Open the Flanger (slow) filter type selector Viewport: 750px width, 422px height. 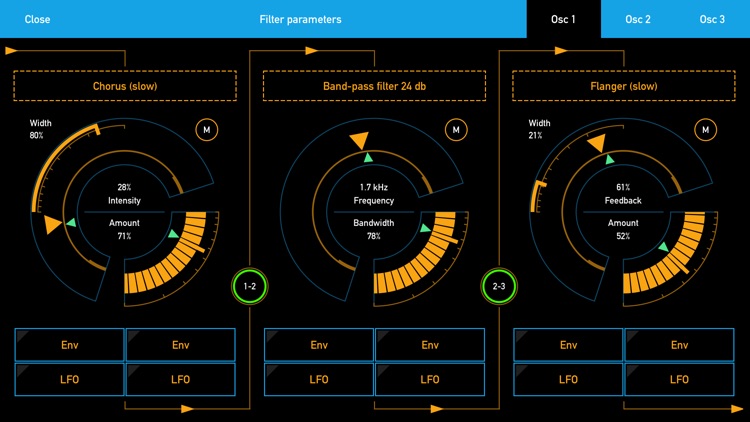point(624,86)
